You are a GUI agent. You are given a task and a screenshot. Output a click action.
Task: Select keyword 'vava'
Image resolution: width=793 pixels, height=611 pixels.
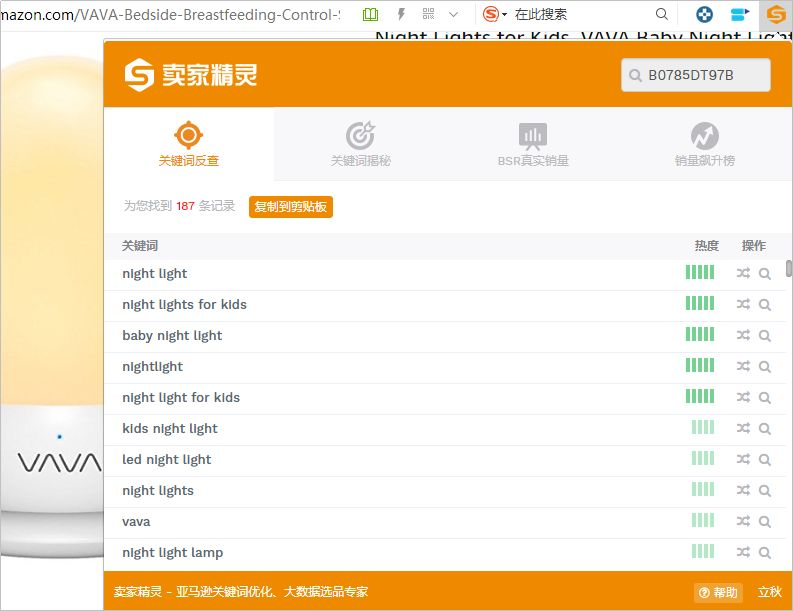137,521
